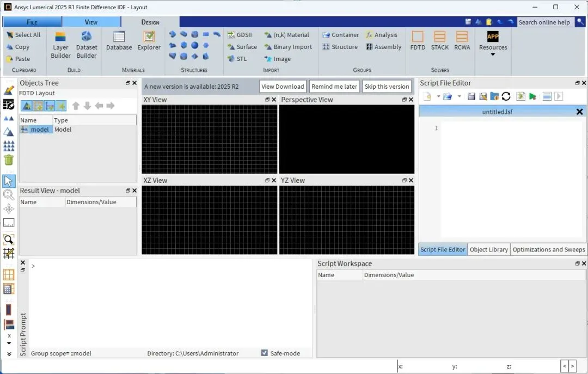The height and width of the screenshot is (374, 588).
Task: Import a GDSII file
Action: click(240, 35)
